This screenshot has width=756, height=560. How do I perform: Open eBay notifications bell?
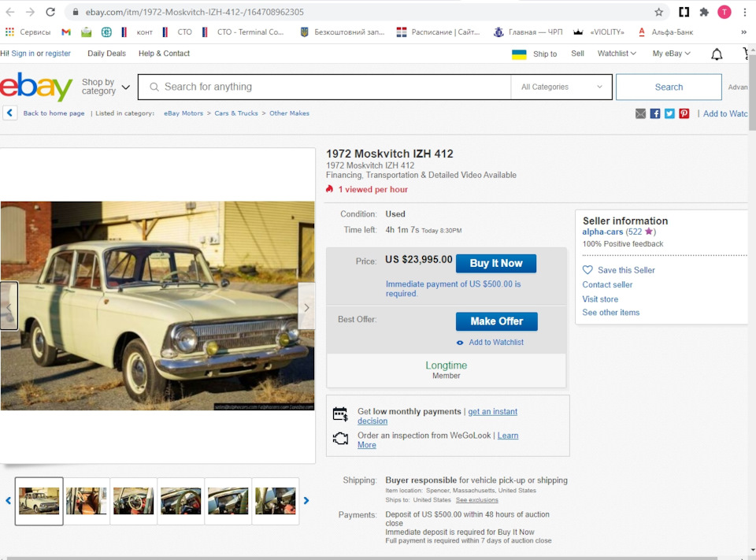[717, 54]
